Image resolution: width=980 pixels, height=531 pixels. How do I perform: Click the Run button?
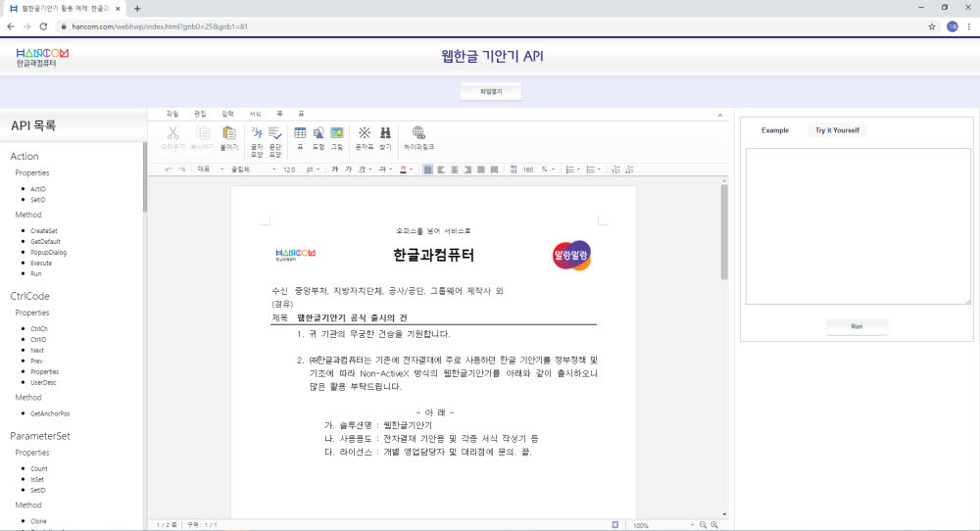pos(857,326)
